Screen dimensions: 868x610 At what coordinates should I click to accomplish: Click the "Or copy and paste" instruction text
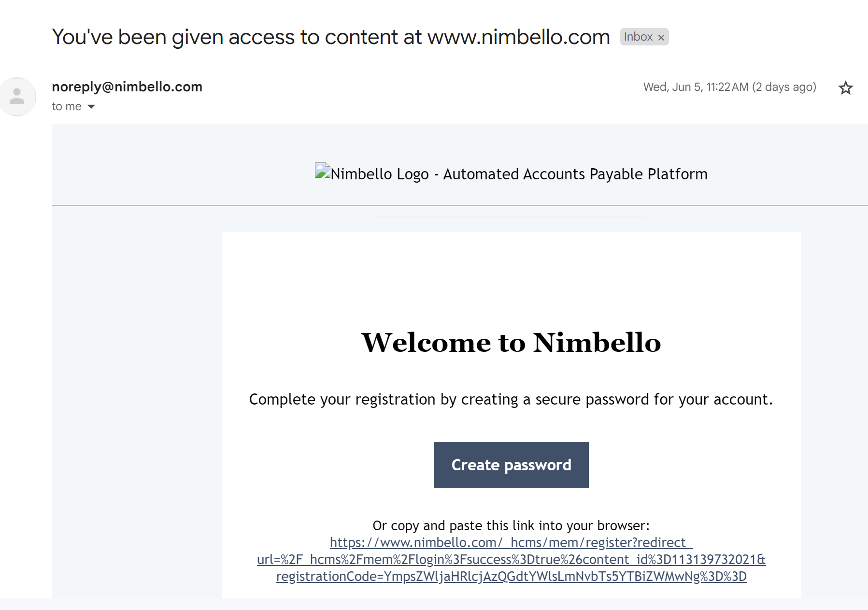click(x=511, y=525)
